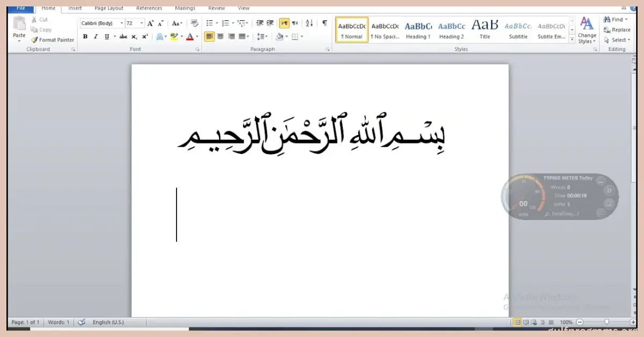The width and height of the screenshot is (644, 337).
Task: Open the Calibri font name dropdown
Action: [122, 24]
